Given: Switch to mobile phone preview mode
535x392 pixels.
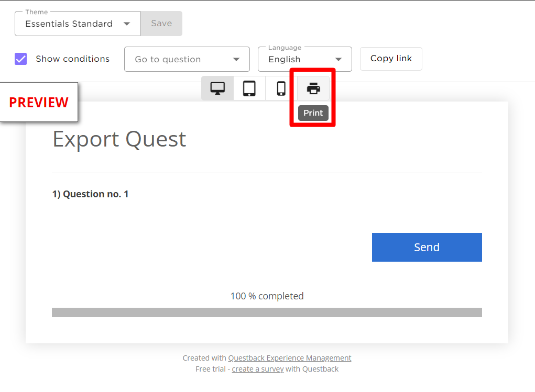Looking at the screenshot, I should [x=281, y=88].
